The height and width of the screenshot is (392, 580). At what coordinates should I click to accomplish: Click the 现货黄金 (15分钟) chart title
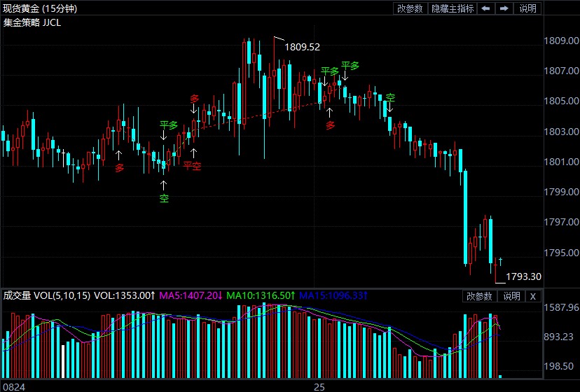(x=40, y=8)
